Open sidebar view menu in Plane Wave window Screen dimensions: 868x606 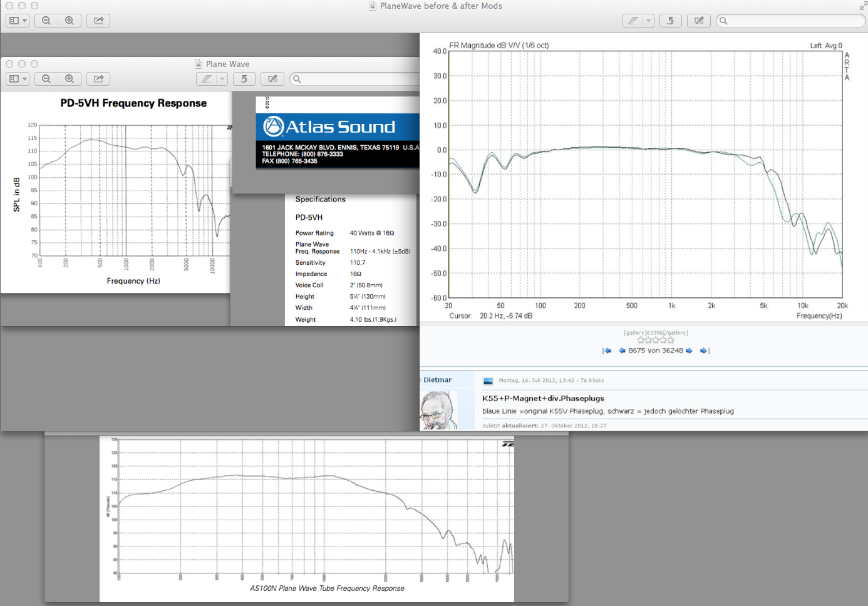(x=18, y=79)
